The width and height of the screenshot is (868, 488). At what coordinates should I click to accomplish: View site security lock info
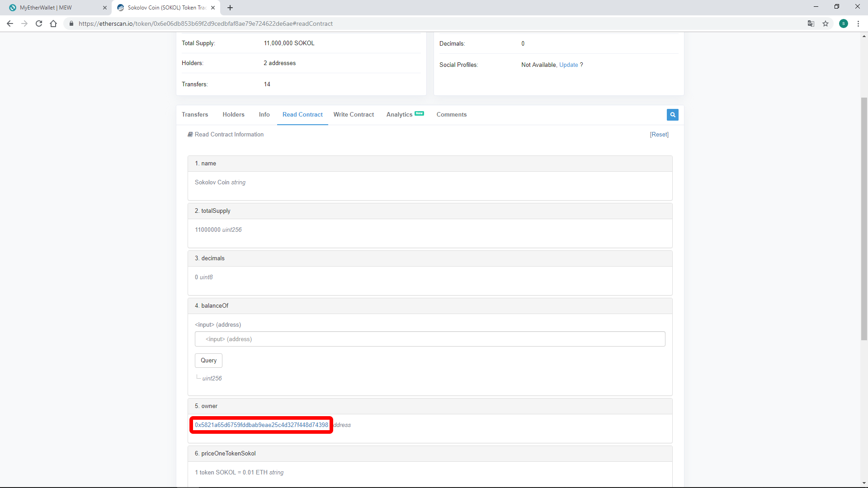[x=71, y=23]
